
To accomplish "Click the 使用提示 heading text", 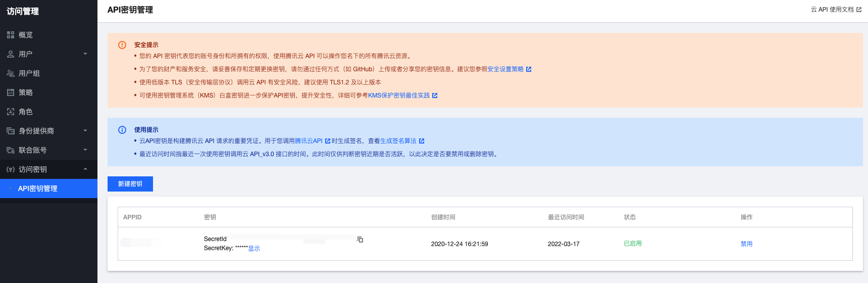I will coord(146,130).
